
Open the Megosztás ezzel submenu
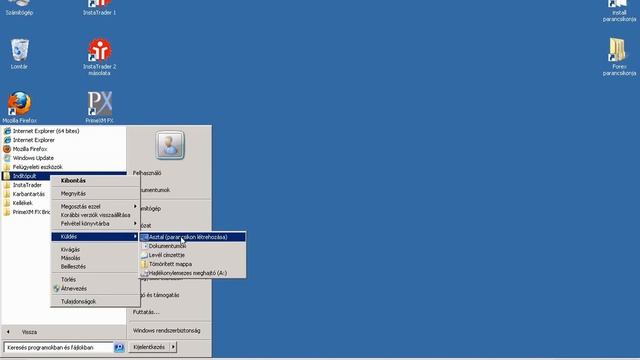point(95,207)
